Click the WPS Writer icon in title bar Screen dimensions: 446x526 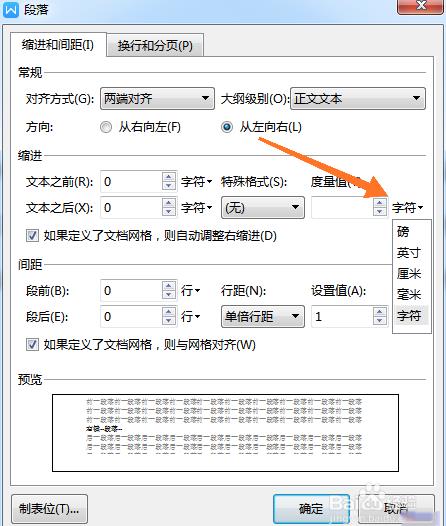pos(10,9)
